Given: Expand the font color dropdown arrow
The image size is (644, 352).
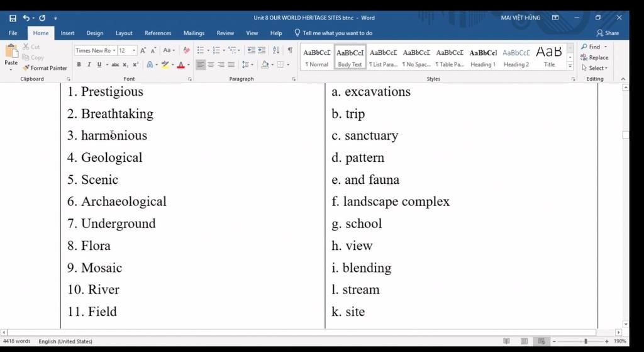Looking at the screenshot, I should (x=188, y=65).
